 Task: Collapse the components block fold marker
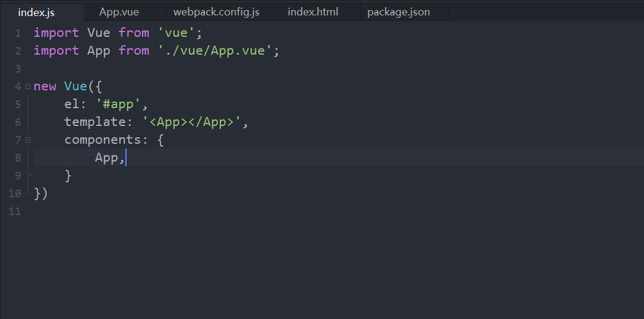coord(28,140)
